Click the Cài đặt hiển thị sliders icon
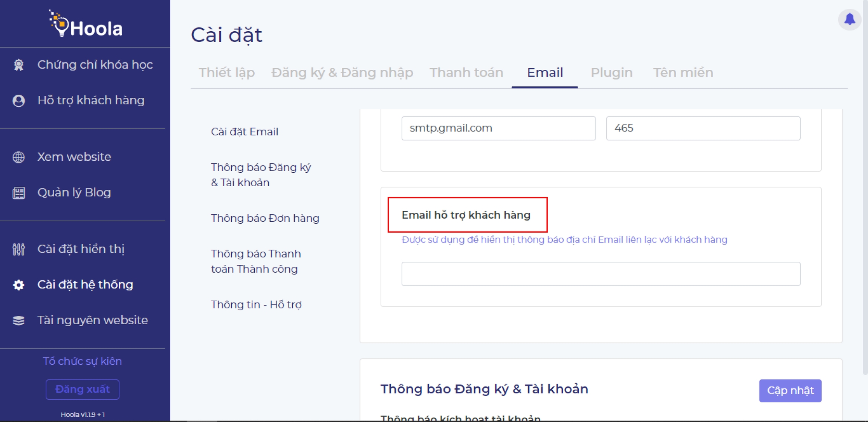This screenshot has width=868, height=422. (18, 249)
